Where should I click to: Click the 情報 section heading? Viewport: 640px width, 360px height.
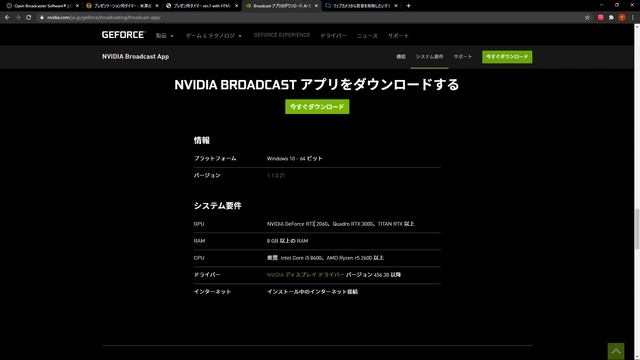[x=202, y=140]
